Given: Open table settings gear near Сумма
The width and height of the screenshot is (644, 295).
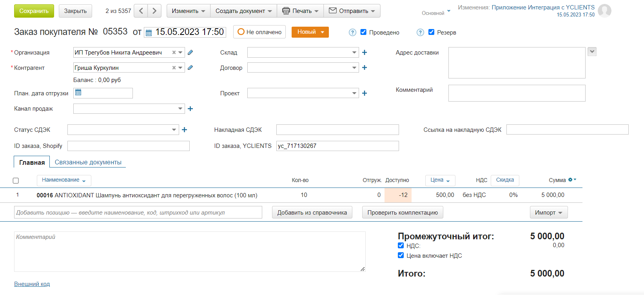Looking at the screenshot, I should 572,180.
